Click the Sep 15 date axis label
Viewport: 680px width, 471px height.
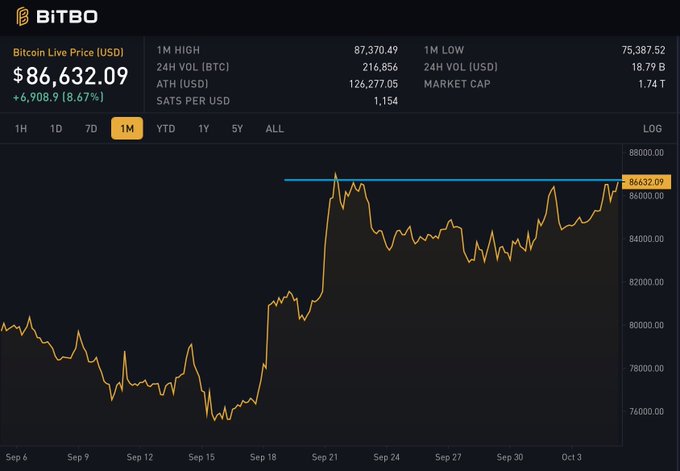click(x=202, y=457)
